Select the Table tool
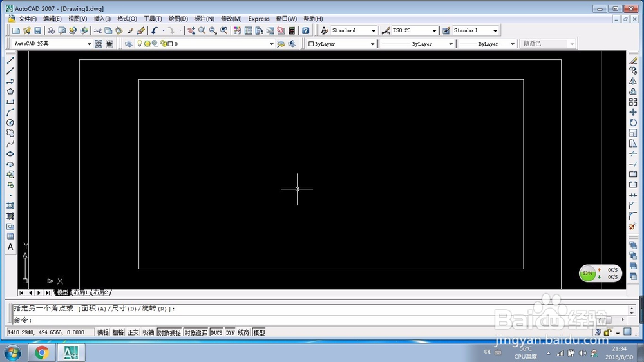The width and height of the screenshot is (644, 362). pos(10,236)
